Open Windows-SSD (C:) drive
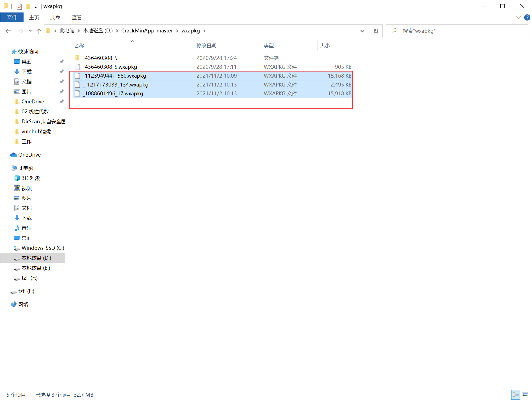The height and width of the screenshot is (400, 532). [x=43, y=248]
